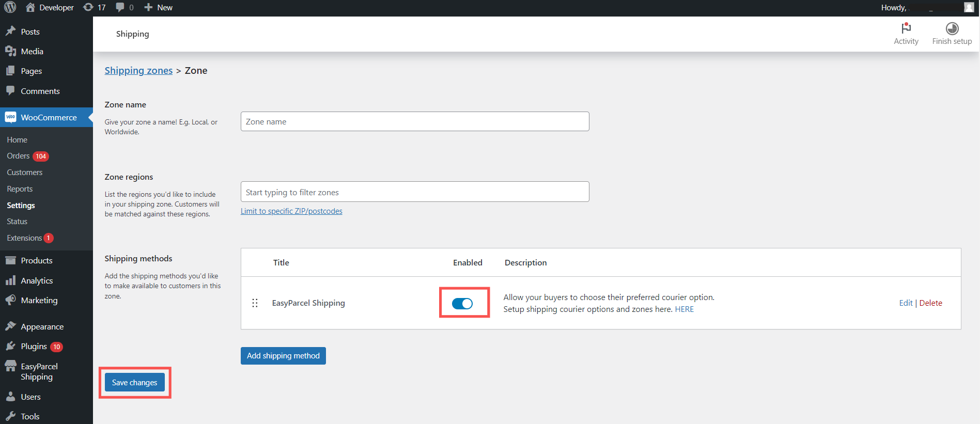Click the Products icon in sidebar
Viewport: 980px width, 424px height.
coord(10,260)
